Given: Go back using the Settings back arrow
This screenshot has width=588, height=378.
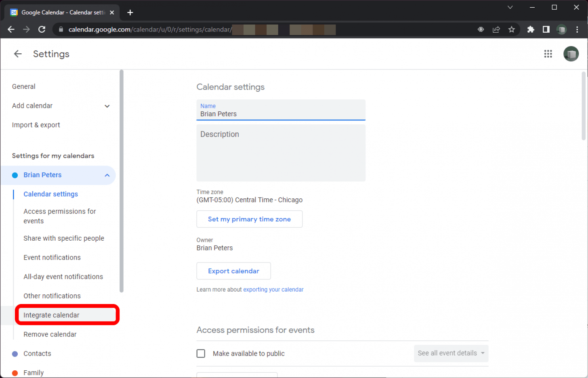Looking at the screenshot, I should point(18,54).
